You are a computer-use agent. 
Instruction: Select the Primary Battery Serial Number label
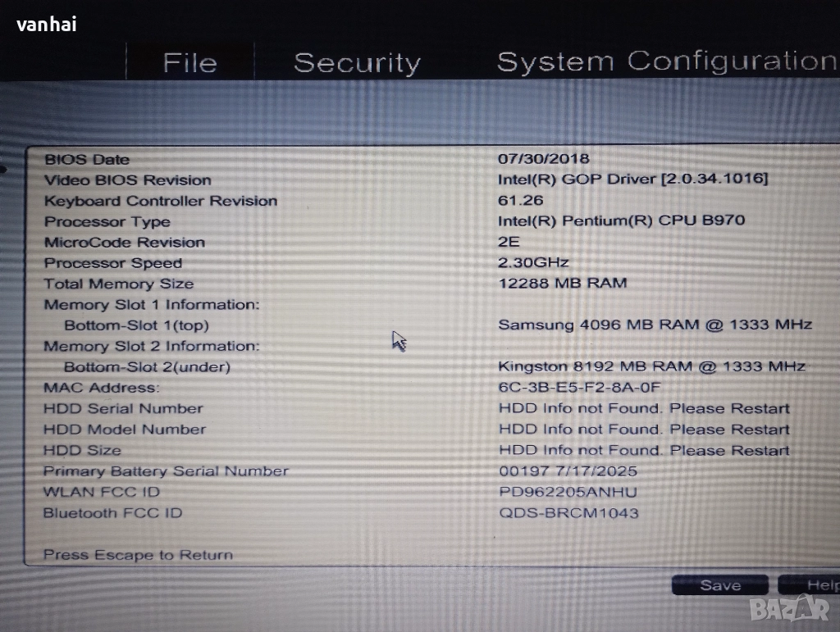[x=166, y=471]
